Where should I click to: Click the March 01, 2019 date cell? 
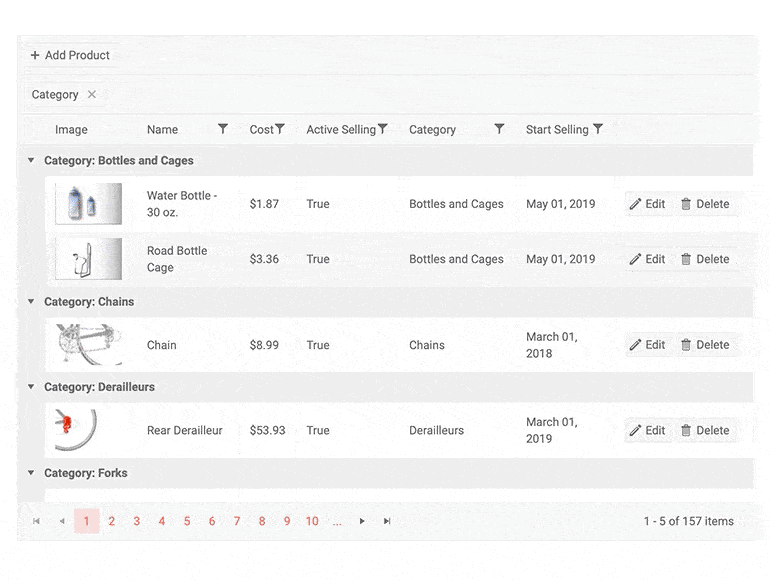(x=552, y=430)
